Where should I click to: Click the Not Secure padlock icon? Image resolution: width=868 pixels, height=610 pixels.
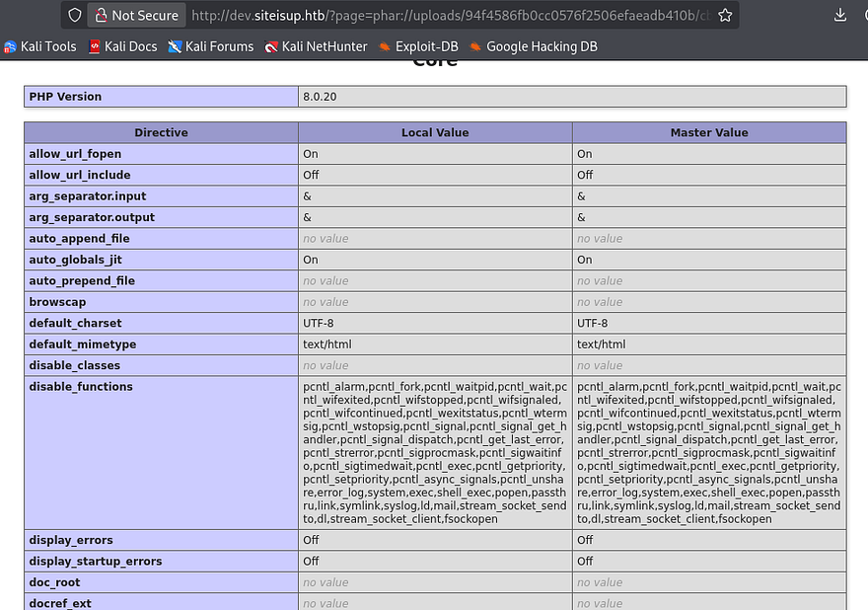tap(100, 15)
